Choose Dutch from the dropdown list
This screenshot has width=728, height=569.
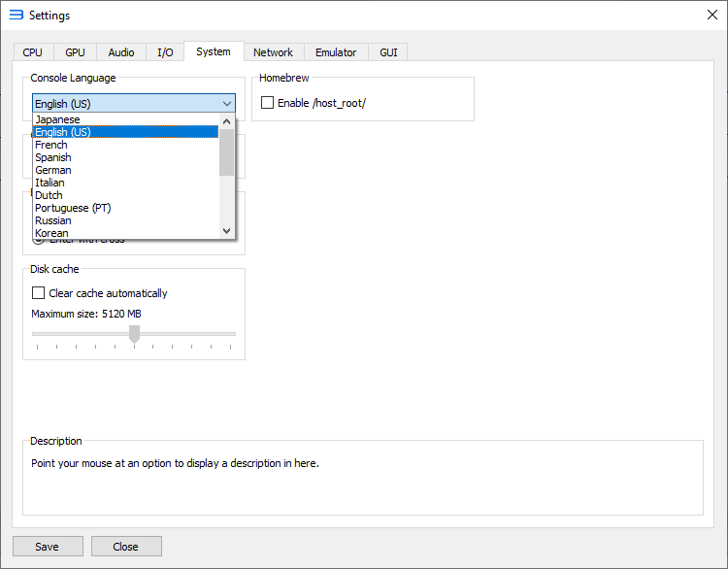125,195
